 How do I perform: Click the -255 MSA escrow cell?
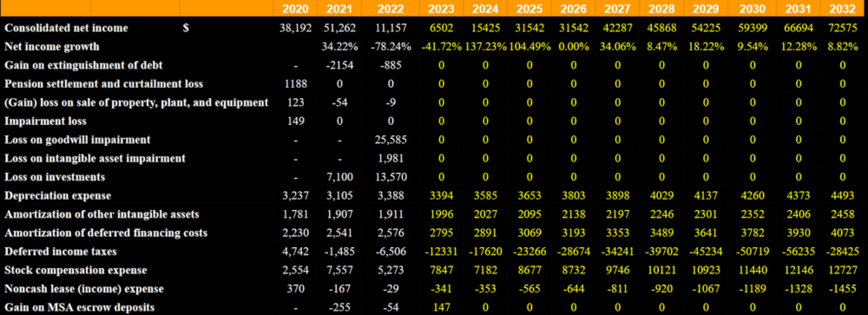(x=339, y=307)
